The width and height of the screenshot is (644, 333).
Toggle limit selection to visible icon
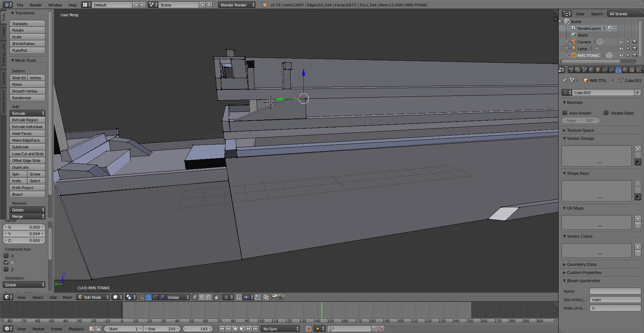click(x=217, y=297)
